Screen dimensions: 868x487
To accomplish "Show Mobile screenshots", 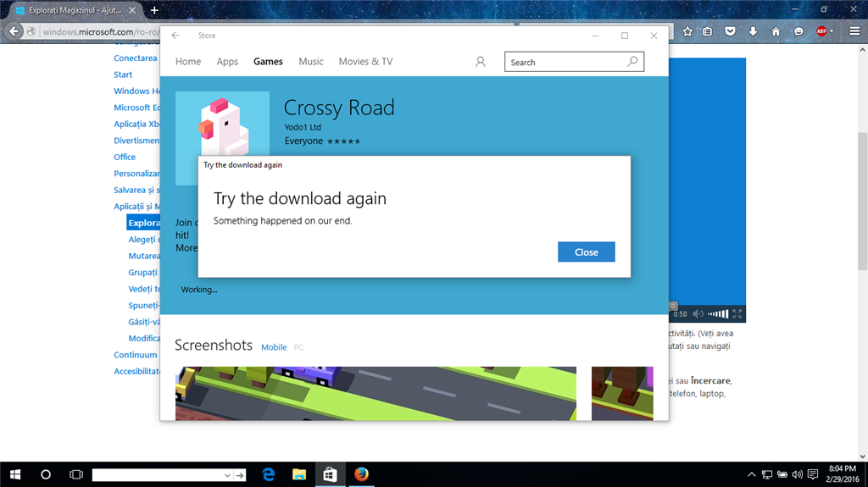I will [x=274, y=347].
